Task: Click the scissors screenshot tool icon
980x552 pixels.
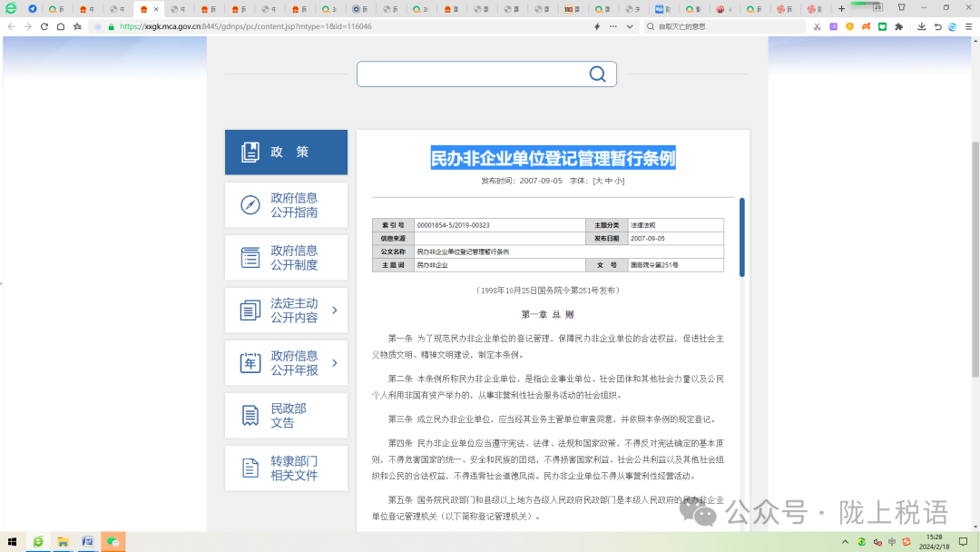Action: click(817, 26)
